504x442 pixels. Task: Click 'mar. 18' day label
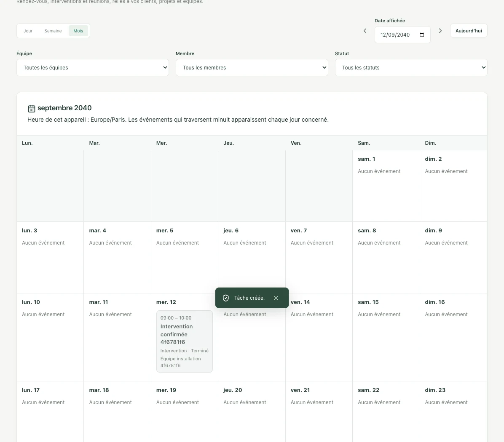click(x=99, y=390)
